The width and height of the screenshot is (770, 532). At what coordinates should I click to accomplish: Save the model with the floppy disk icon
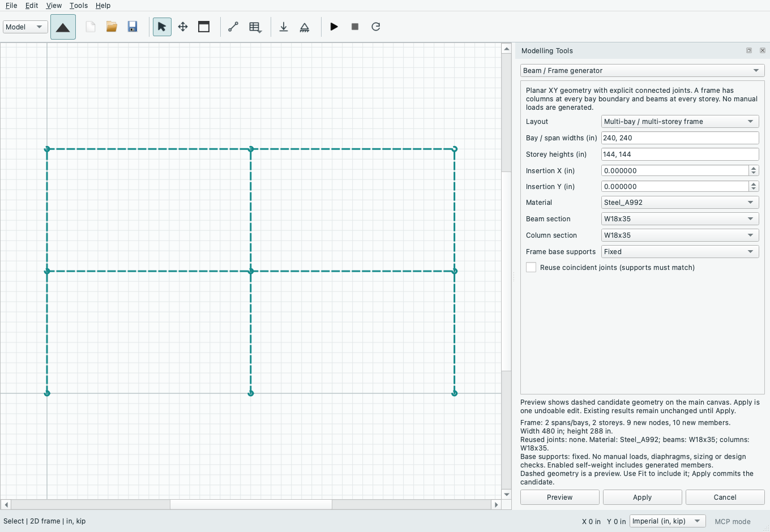tap(132, 27)
